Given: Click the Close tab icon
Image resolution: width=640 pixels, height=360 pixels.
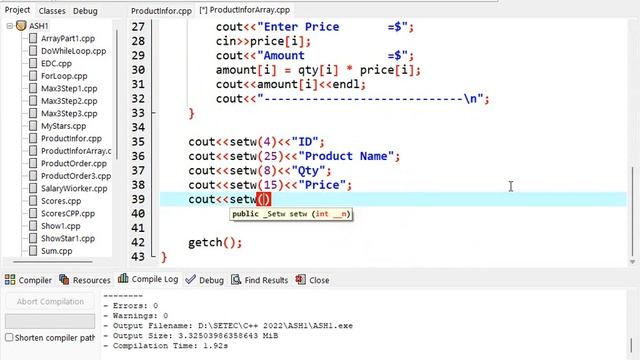Looking at the screenshot, I should tap(301, 280).
